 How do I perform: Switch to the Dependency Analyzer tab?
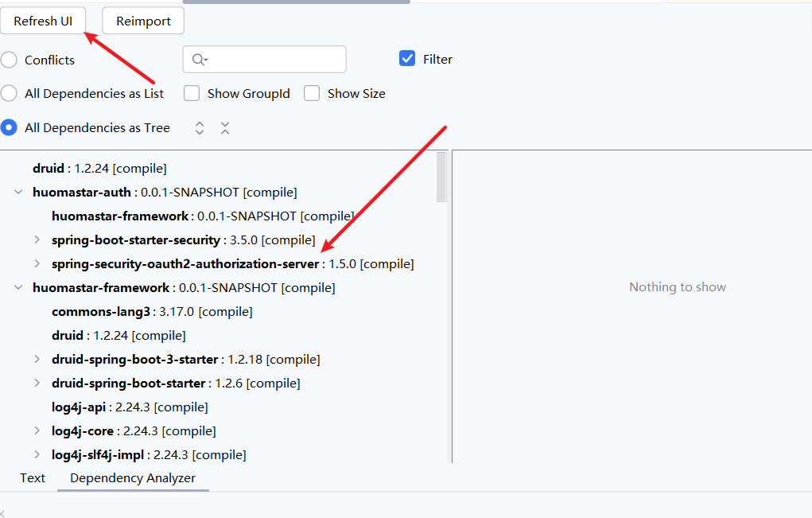133,477
